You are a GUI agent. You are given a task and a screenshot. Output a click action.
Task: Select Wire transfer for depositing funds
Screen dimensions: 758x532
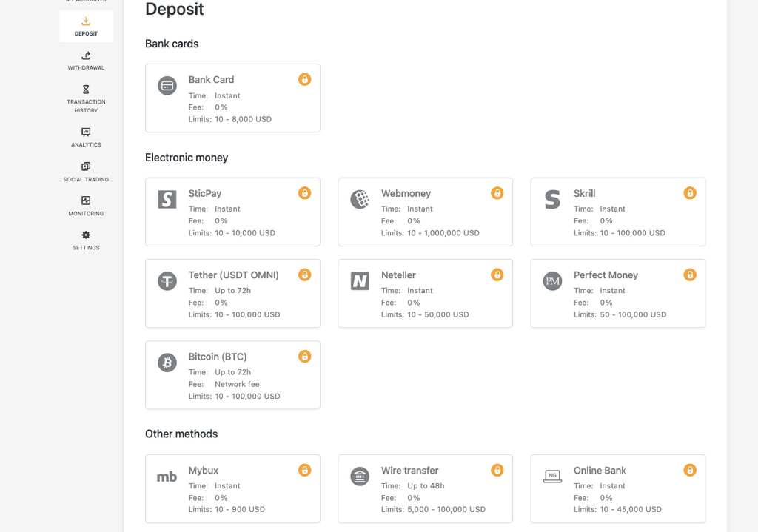425,488
